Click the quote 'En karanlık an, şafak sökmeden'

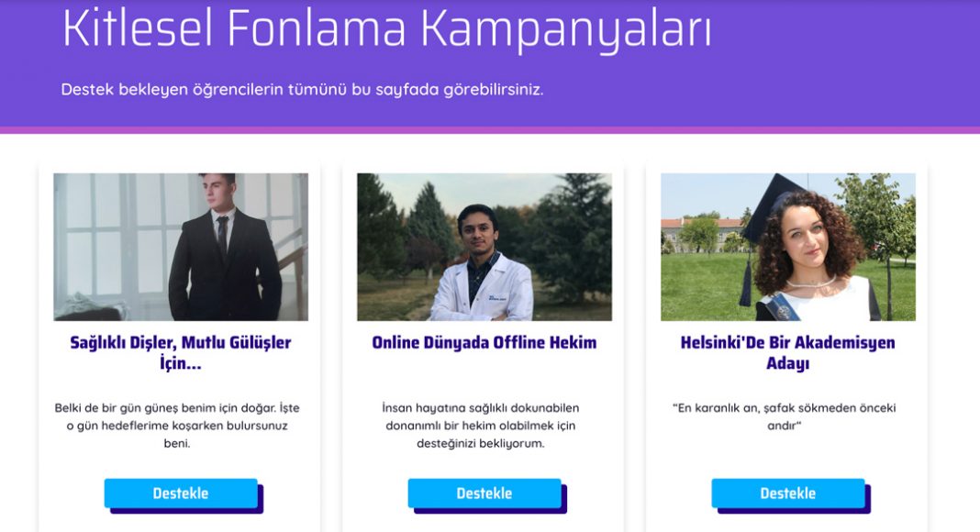pyautogui.click(x=785, y=416)
